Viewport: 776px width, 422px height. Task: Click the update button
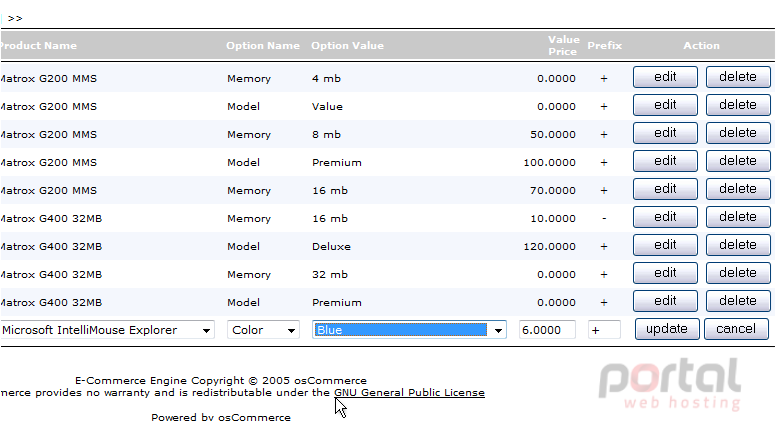point(667,329)
